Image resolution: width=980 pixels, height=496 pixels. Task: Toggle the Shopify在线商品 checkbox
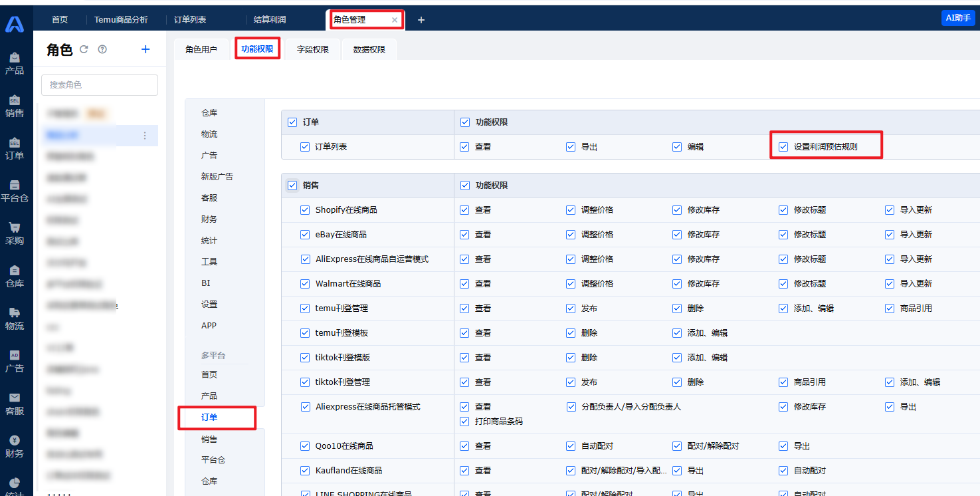(305, 210)
